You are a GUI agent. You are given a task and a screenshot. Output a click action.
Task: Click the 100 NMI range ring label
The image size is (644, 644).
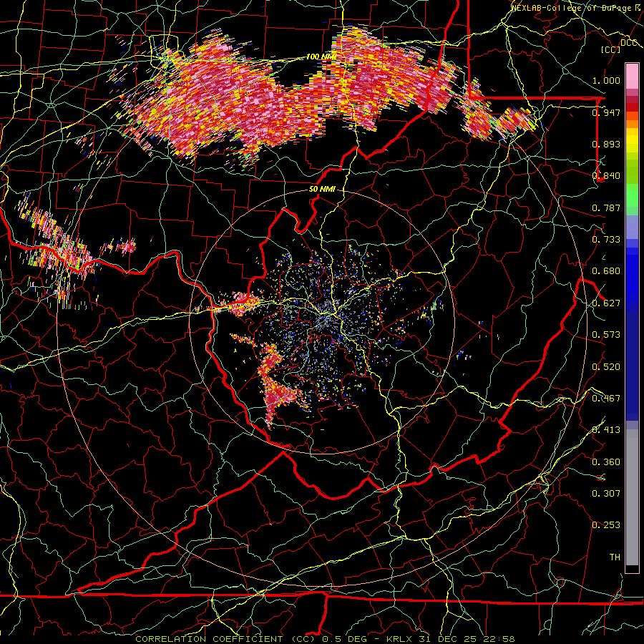321,57
